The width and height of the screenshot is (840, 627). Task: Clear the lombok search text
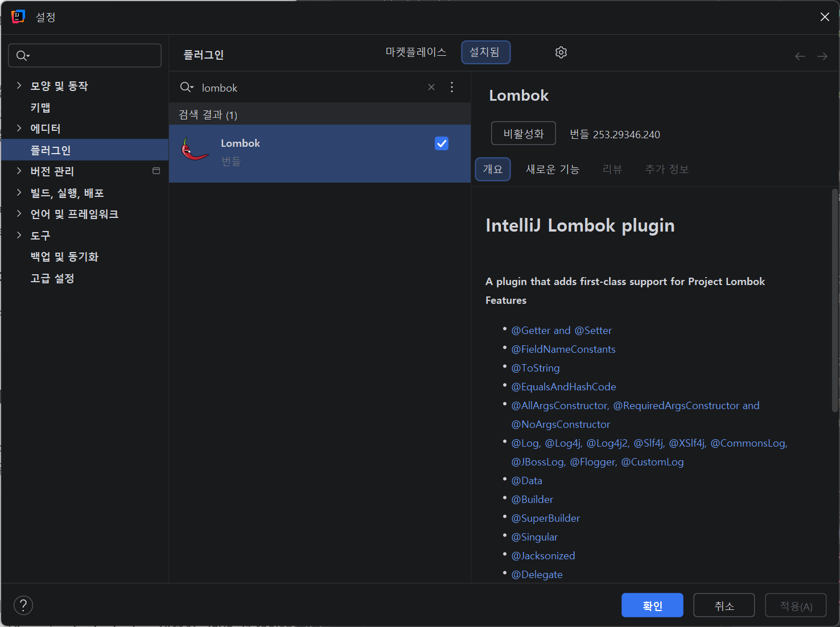[x=431, y=87]
